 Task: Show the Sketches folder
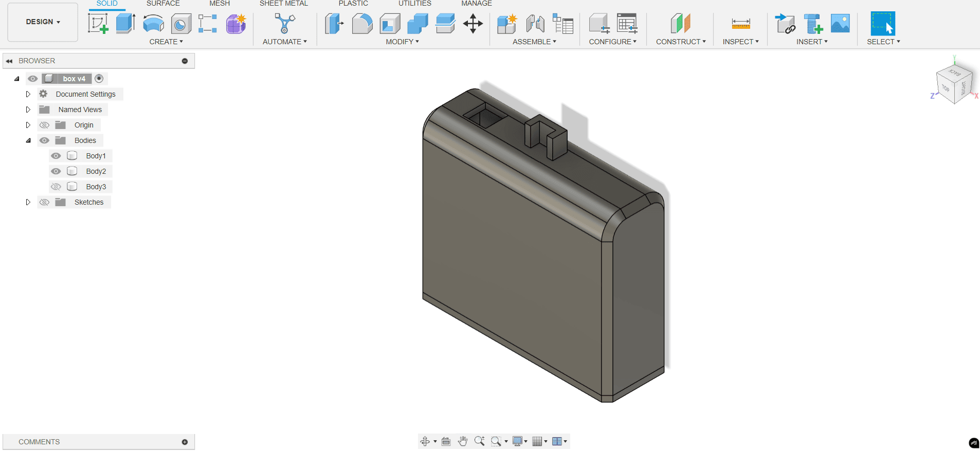[45, 202]
